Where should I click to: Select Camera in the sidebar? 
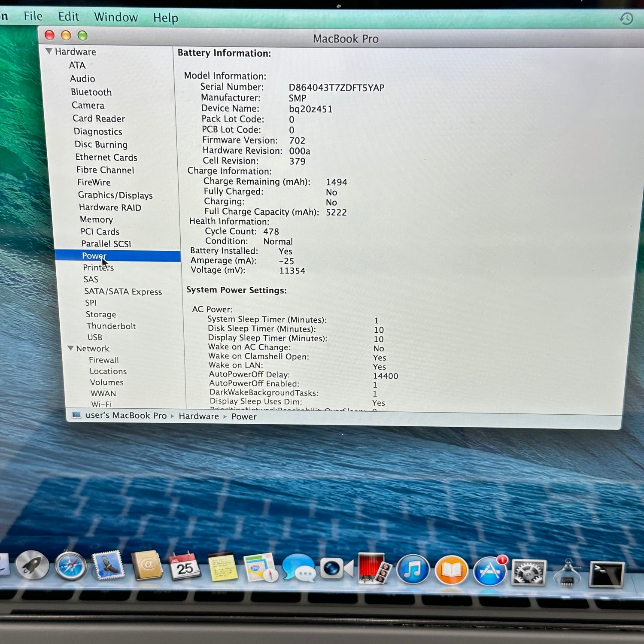(x=88, y=105)
